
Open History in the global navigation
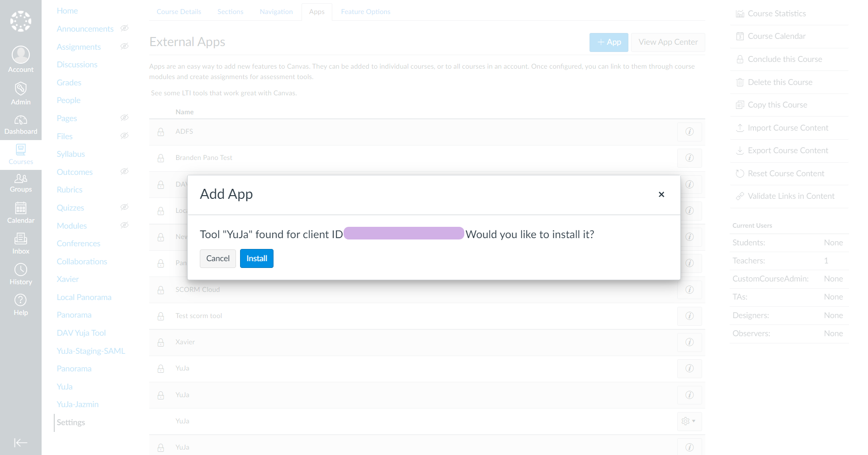click(21, 274)
